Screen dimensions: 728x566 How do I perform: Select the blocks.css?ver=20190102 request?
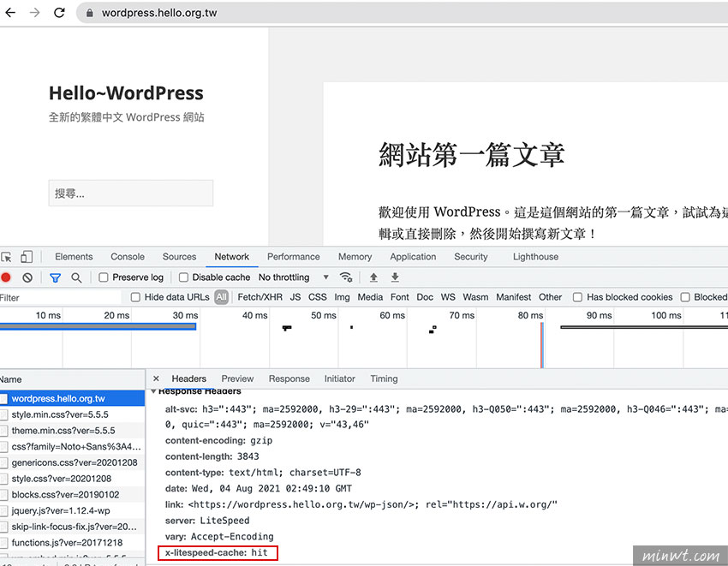(x=73, y=494)
